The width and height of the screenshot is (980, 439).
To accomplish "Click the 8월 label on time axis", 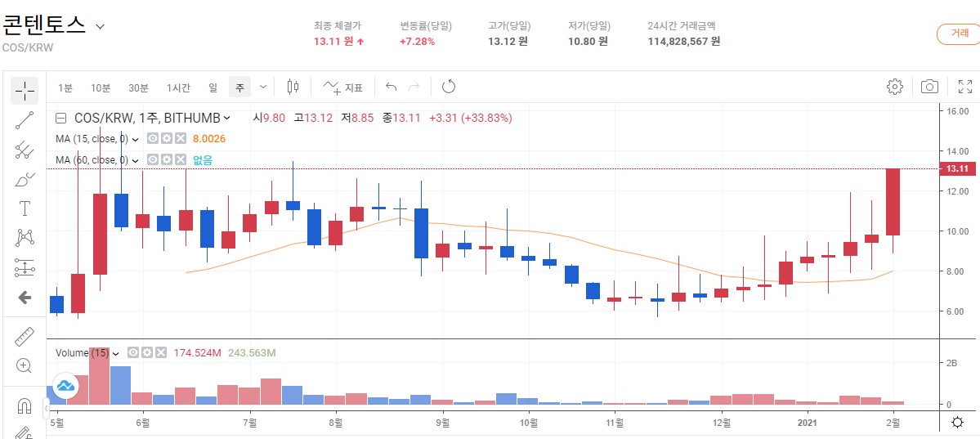I will tap(336, 422).
